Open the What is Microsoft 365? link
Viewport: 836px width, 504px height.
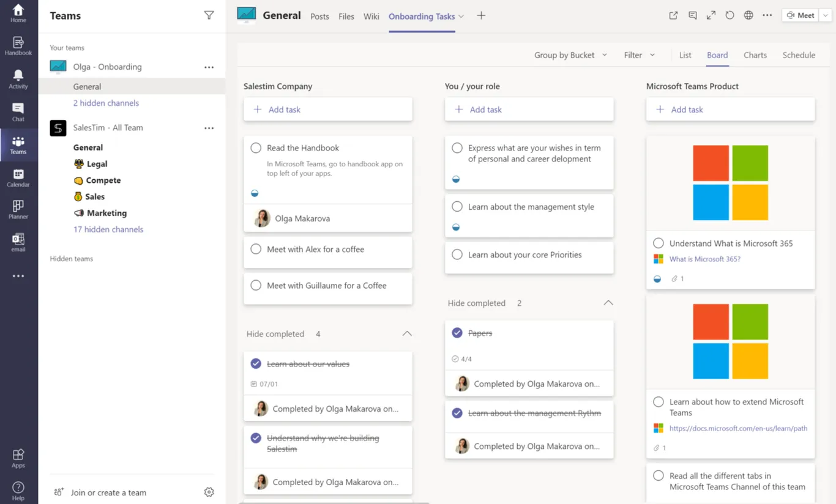(x=705, y=259)
